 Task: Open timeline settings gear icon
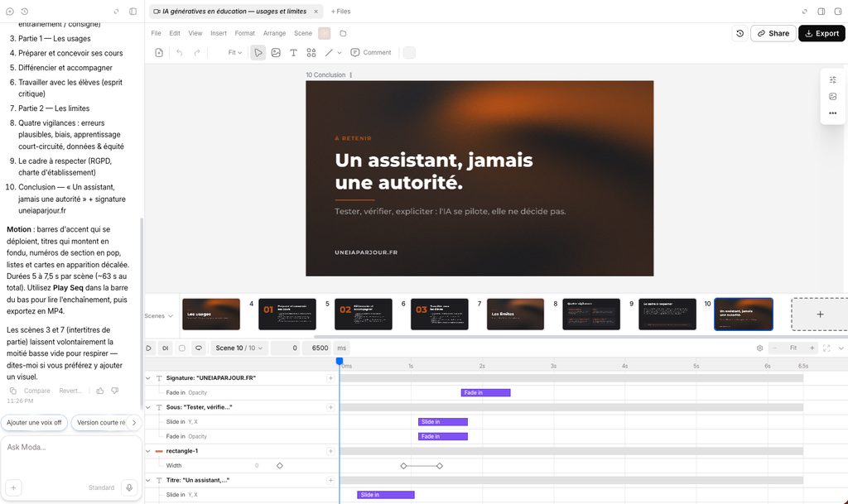tap(760, 348)
